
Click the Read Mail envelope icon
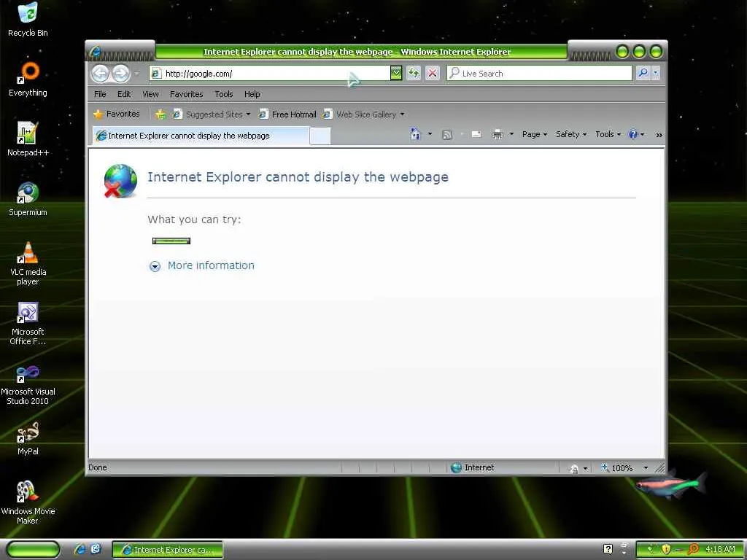[x=476, y=135]
